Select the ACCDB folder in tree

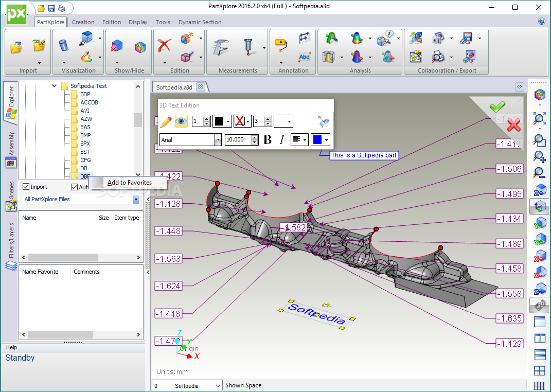tap(89, 102)
